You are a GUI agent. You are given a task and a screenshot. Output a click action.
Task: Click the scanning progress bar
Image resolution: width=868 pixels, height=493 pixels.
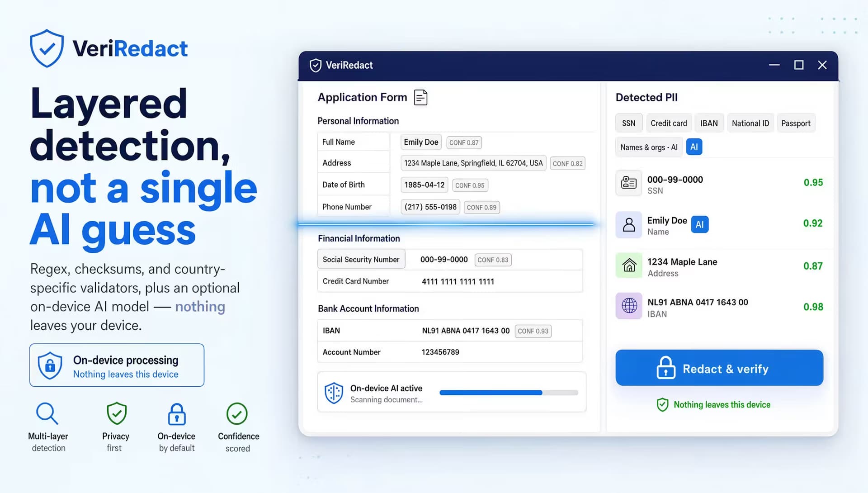pos(509,393)
